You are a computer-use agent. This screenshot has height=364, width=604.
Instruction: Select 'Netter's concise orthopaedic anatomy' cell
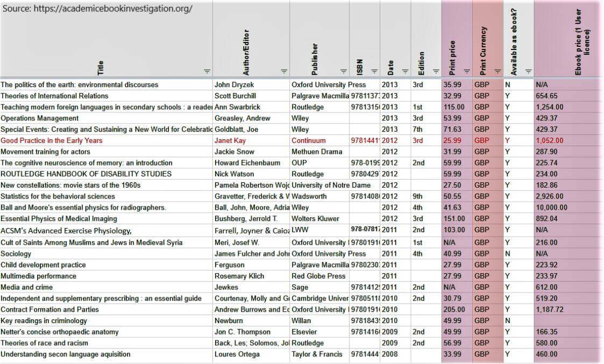[x=106, y=332]
